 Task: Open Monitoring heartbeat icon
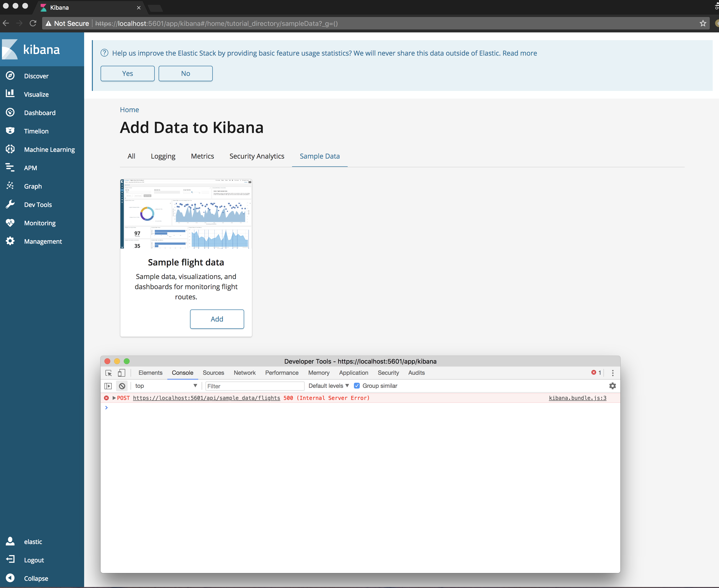[10, 222]
